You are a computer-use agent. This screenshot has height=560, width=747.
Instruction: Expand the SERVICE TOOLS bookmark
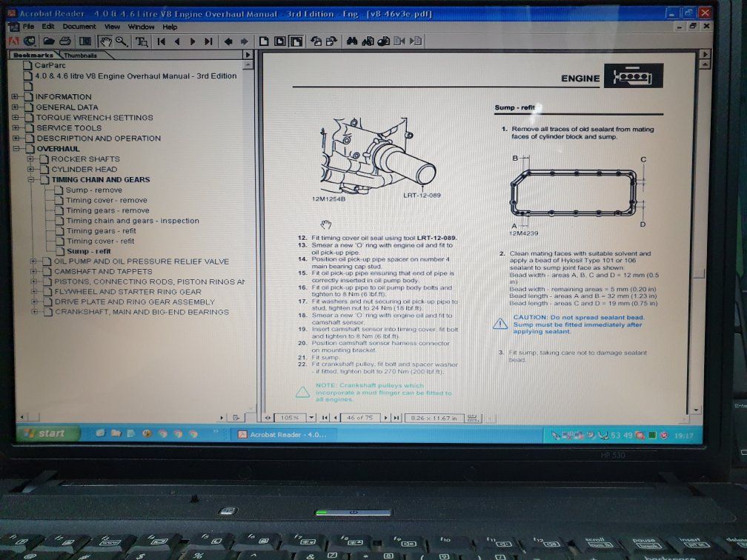(x=16, y=128)
